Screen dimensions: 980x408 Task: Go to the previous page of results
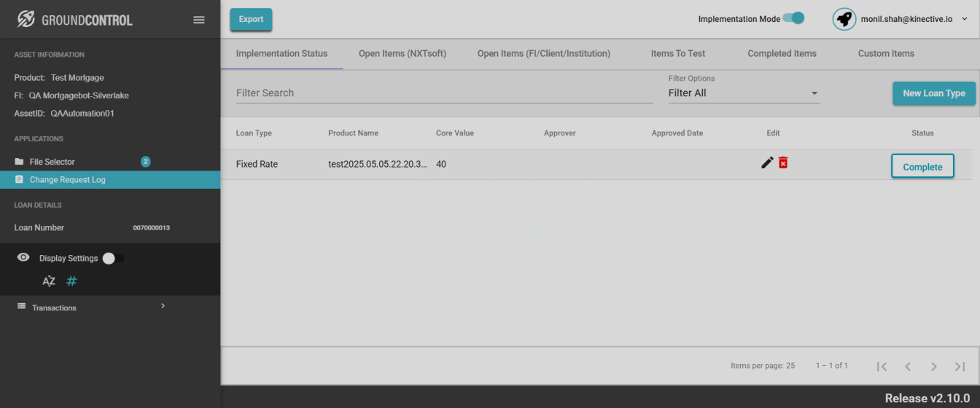(908, 366)
